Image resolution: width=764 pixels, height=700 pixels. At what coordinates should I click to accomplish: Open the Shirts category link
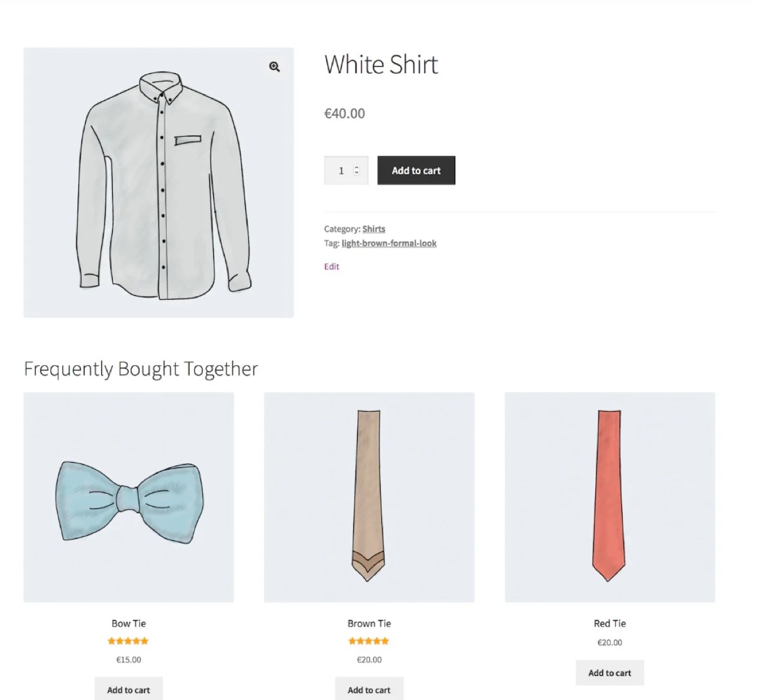click(x=373, y=228)
